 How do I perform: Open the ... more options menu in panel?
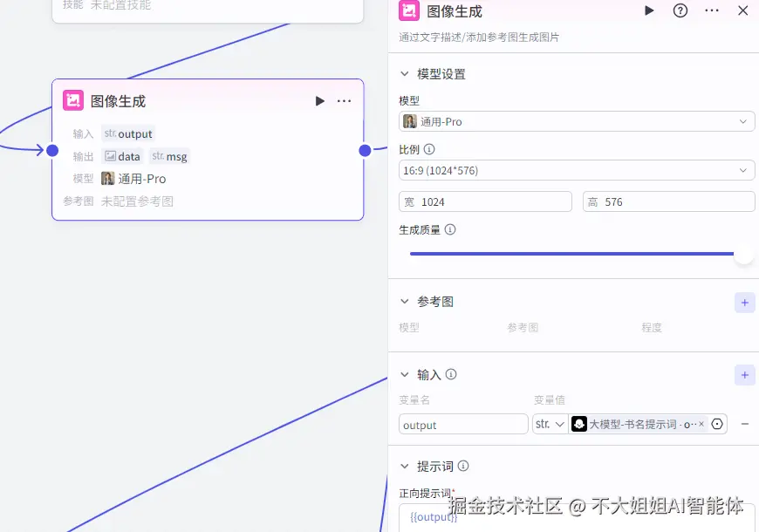[711, 10]
